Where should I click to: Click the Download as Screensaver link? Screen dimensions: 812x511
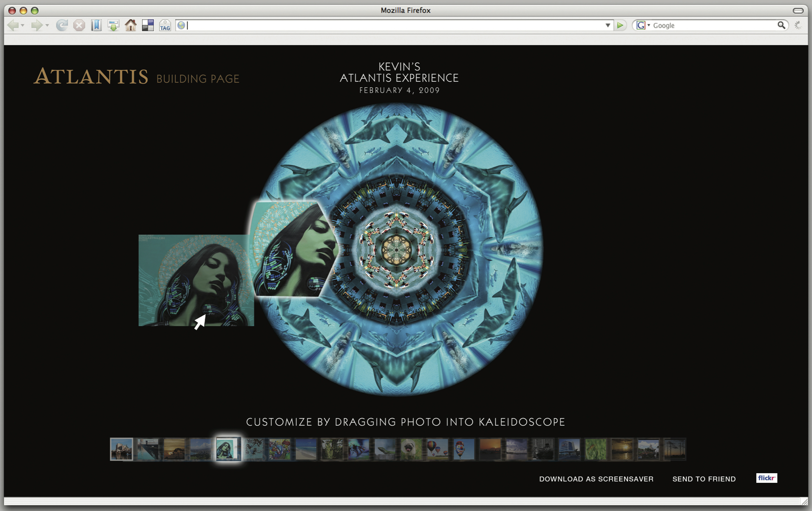click(596, 479)
